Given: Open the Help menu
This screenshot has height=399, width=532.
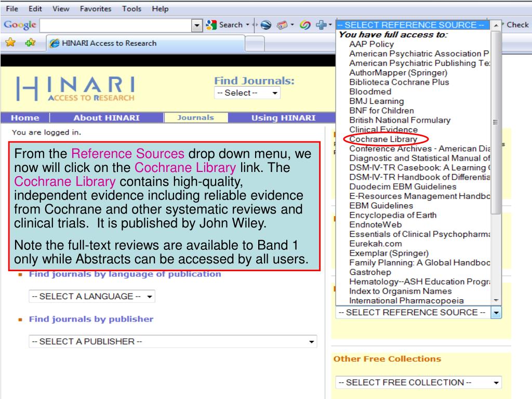Looking at the screenshot, I should 160,9.
